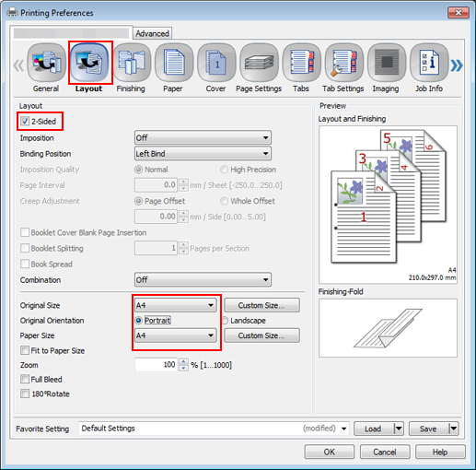Switch to the Advanced tab
The image size is (476, 470).
pyautogui.click(x=152, y=33)
